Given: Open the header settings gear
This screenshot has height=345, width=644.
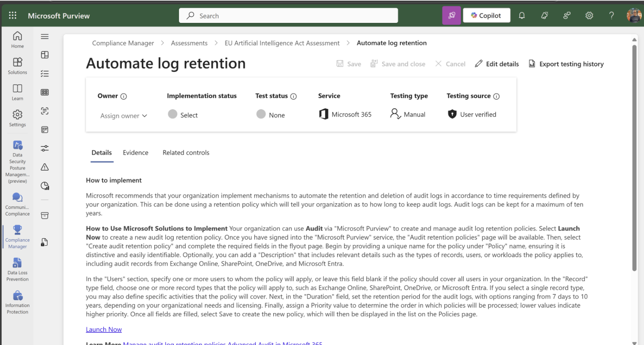Looking at the screenshot, I should pos(589,16).
